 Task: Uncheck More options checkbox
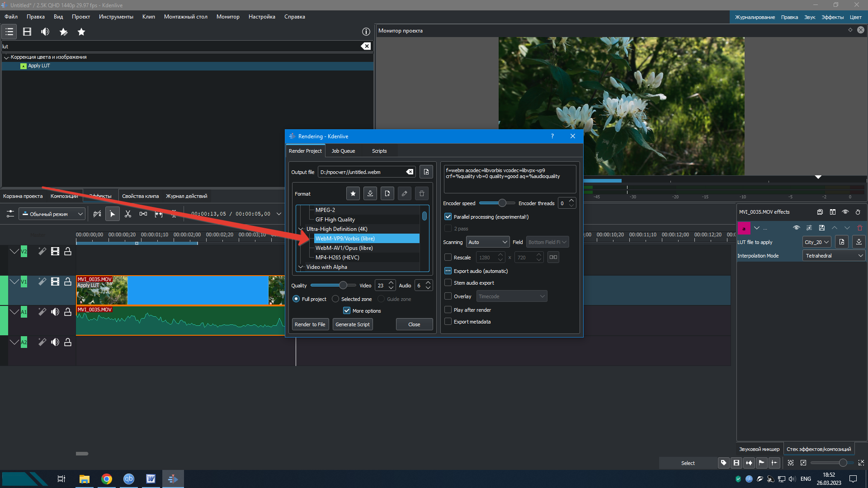(x=347, y=311)
